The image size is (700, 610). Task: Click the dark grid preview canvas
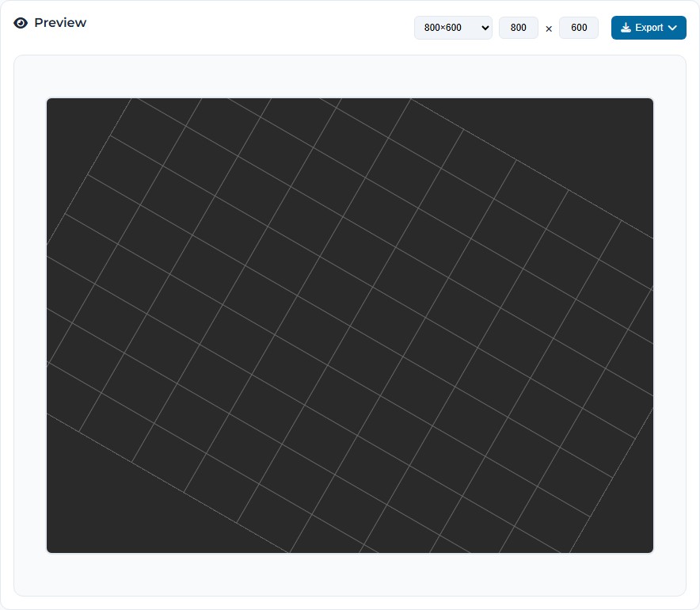point(350,326)
